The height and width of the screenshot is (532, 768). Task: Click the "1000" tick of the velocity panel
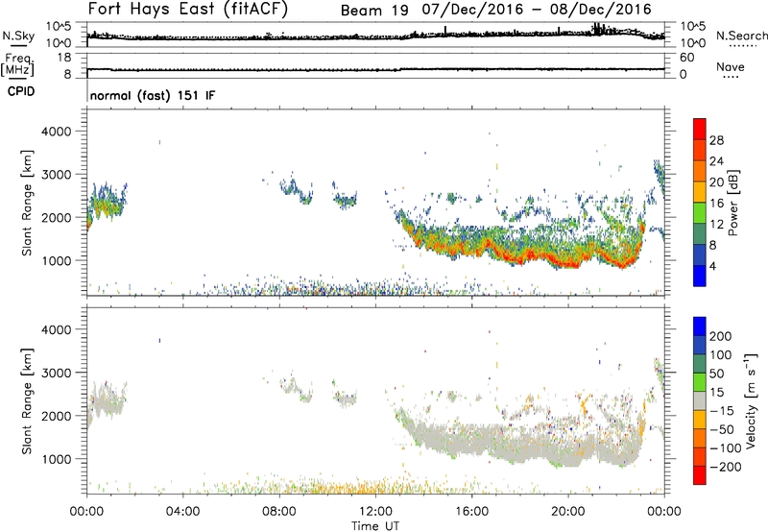59,459
